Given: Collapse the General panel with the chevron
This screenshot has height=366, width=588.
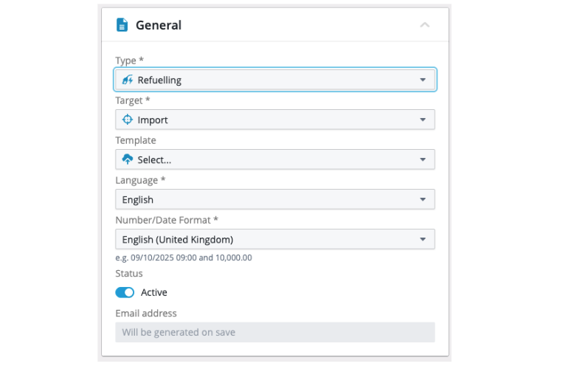Looking at the screenshot, I should (424, 25).
